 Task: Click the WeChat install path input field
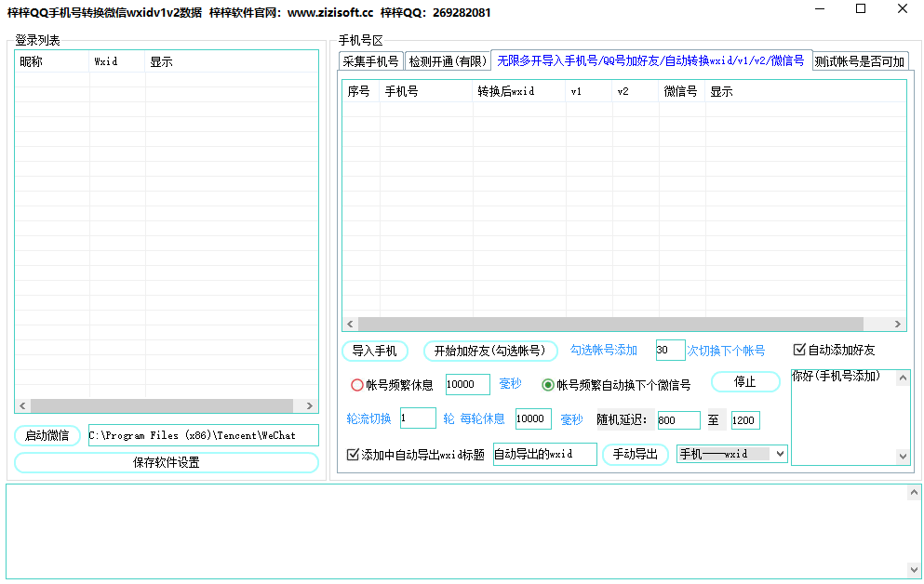click(x=203, y=435)
